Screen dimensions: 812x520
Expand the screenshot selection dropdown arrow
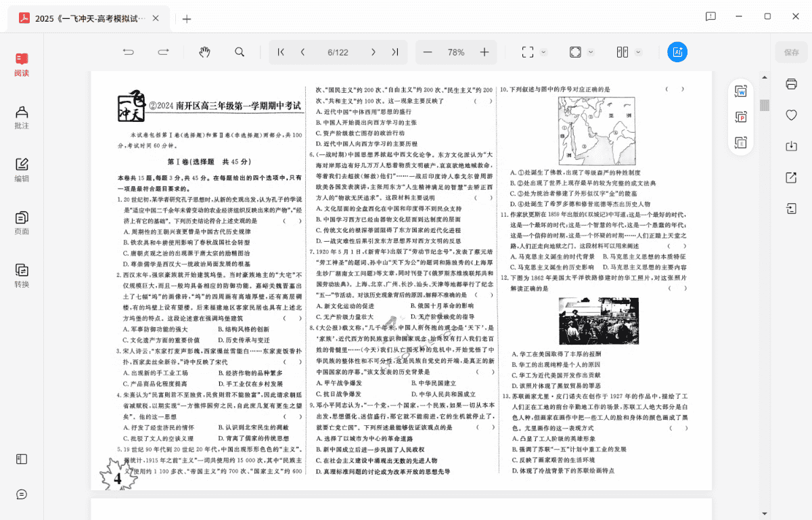[x=545, y=52]
